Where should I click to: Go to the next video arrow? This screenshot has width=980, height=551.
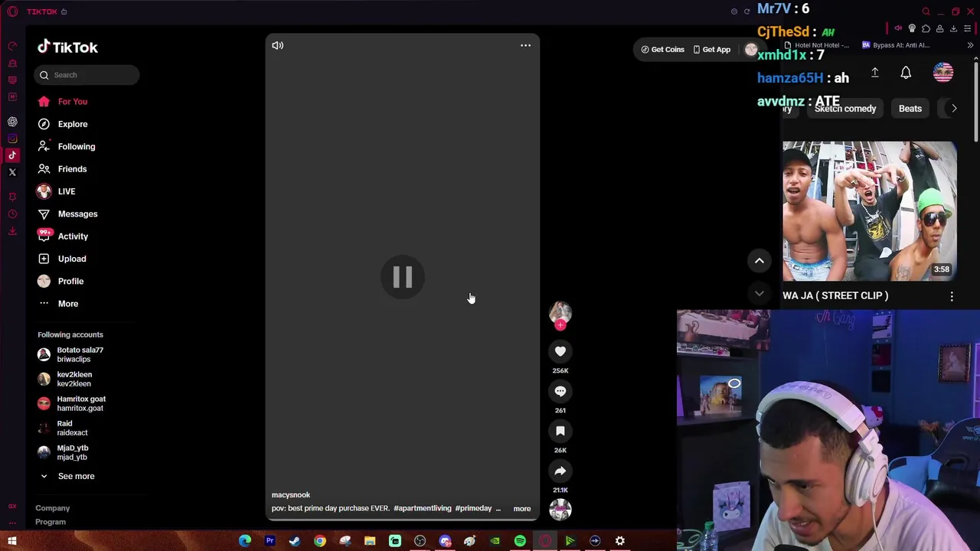point(759,293)
